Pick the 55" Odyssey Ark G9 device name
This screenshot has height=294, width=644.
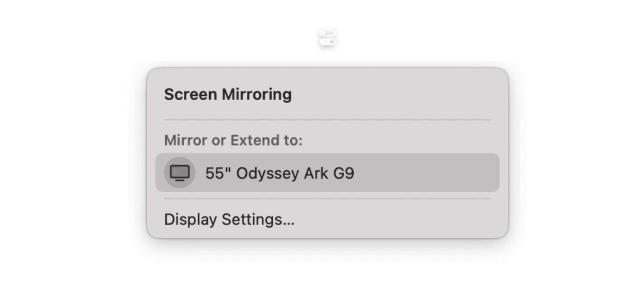coord(280,173)
